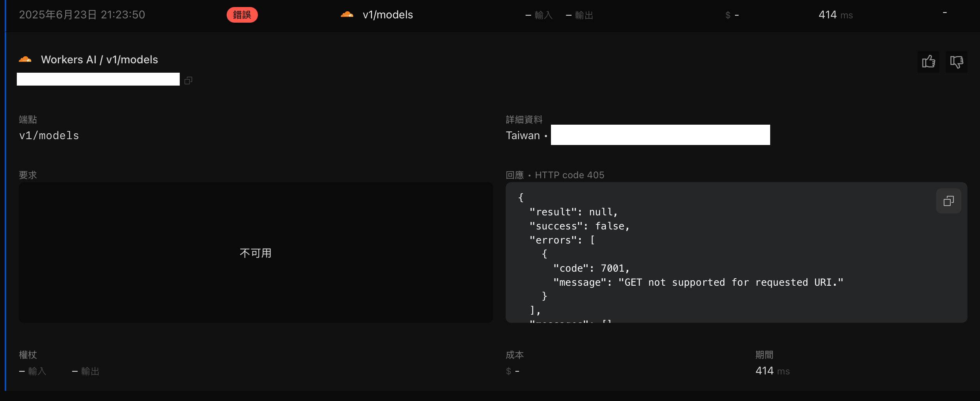
Task: Copy the log ID below the heading
Action: click(188, 81)
